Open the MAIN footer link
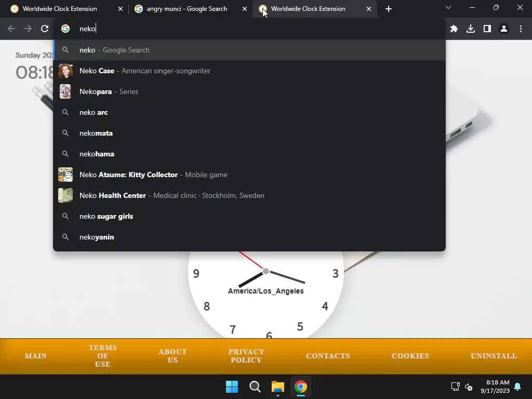Screen dimensions: 532x399 [x=36, y=356]
